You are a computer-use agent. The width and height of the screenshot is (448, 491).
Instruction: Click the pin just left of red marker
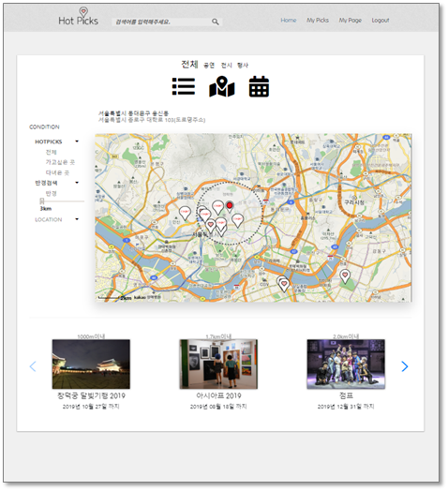[x=217, y=207]
